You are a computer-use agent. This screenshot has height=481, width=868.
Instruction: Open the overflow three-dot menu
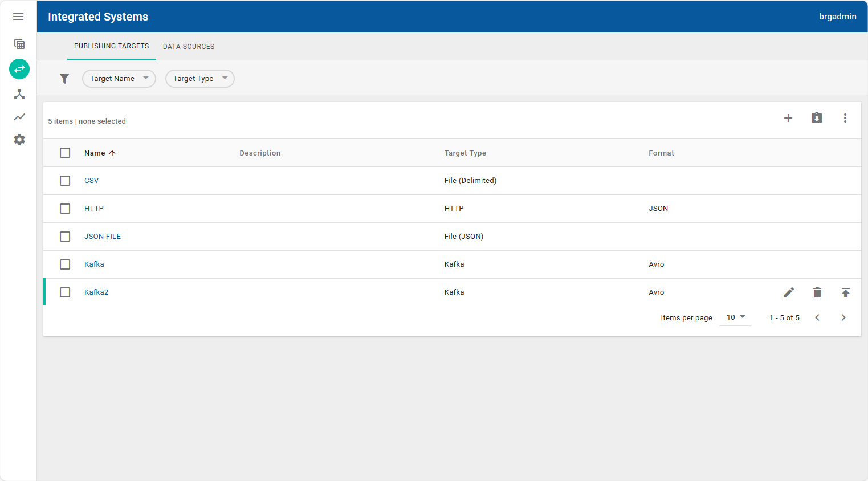[x=845, y=118]
